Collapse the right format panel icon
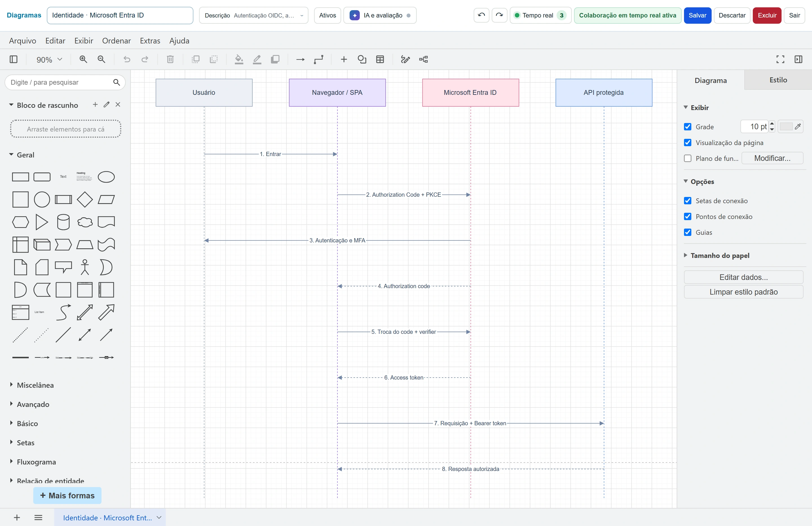The height and width of the screenshot is (526, 812). [x=798, y=60]
